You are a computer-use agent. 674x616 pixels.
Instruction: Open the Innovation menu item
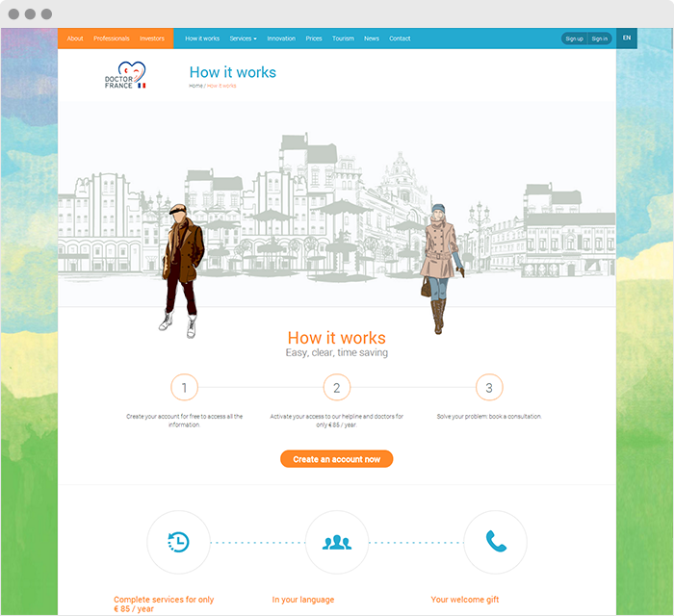(x=281, y=38)
